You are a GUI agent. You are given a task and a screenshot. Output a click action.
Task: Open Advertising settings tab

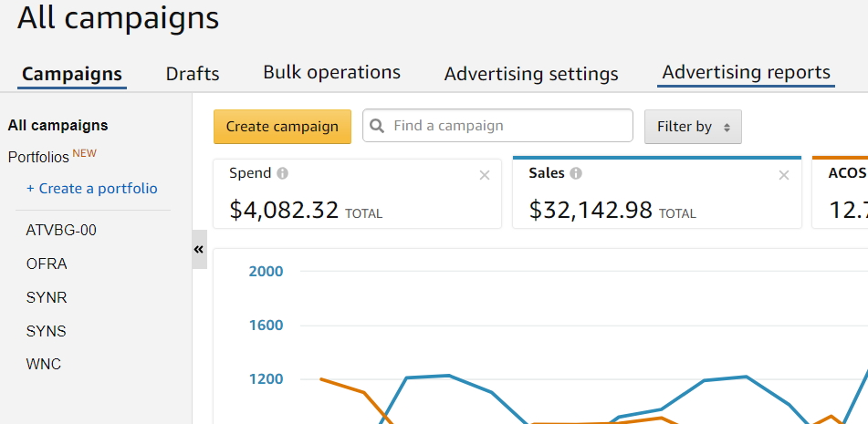tap(531, 74)
